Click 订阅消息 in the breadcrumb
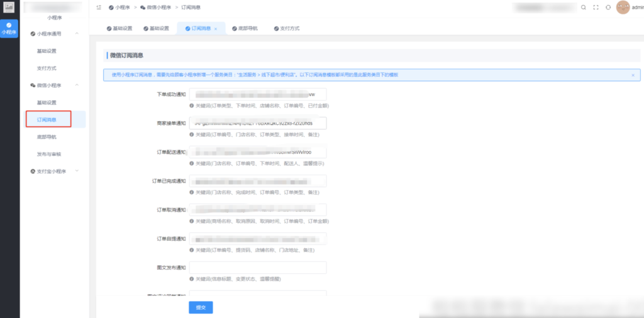 coord(191,8)
